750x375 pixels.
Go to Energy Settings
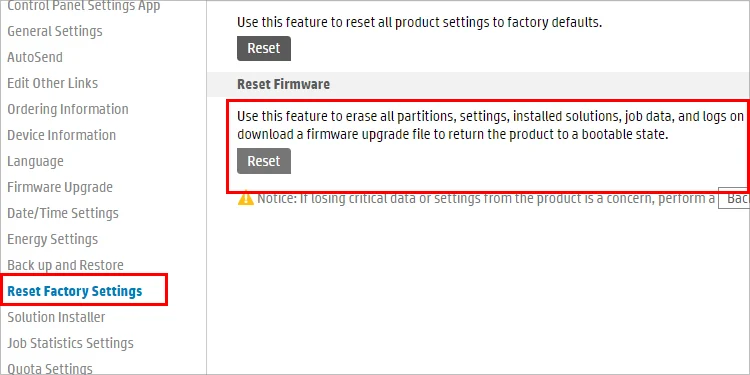(53, 239)
